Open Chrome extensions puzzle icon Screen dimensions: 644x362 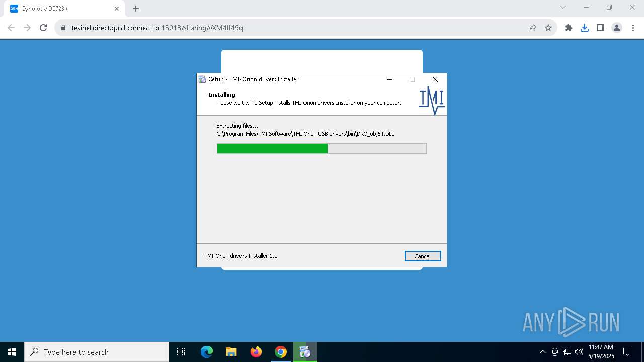[x=569, y=28]
